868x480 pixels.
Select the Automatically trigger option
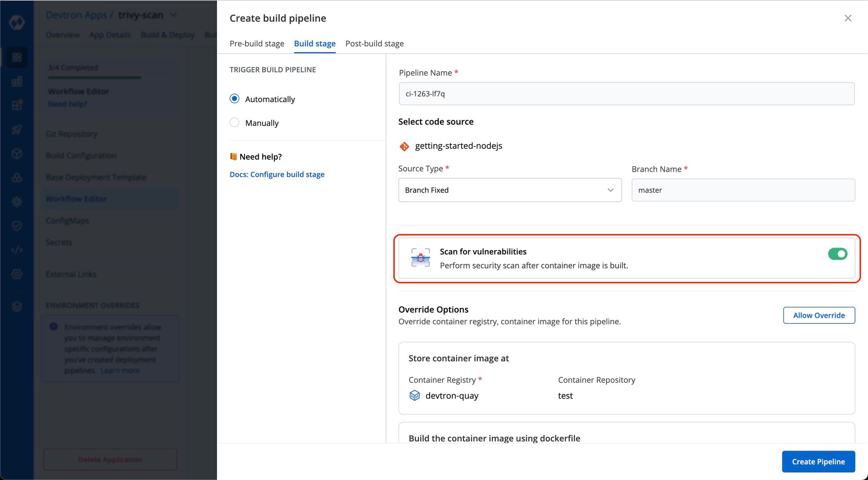click(x=235, y=99)
